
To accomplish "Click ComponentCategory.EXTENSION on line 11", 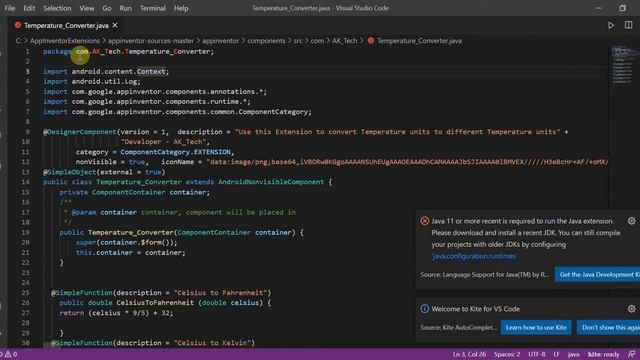I will pyautogui.click(x=176, y=152).
